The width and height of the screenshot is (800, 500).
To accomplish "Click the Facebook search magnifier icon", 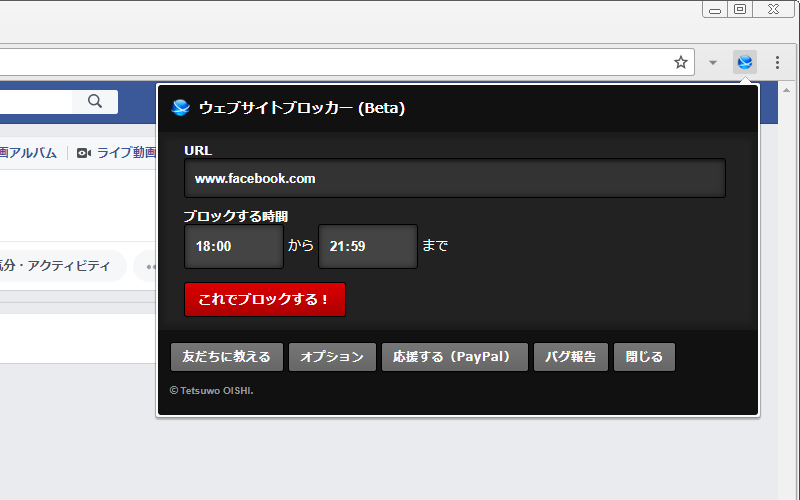I will pyautogui.click(x=95, y=101).
